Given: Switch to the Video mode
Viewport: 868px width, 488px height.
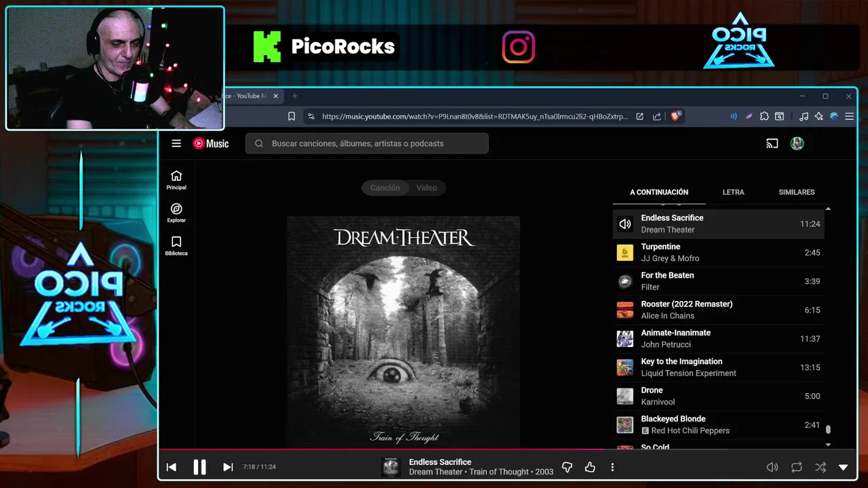Looking at the screenshot, I should (x=427, y=188).
